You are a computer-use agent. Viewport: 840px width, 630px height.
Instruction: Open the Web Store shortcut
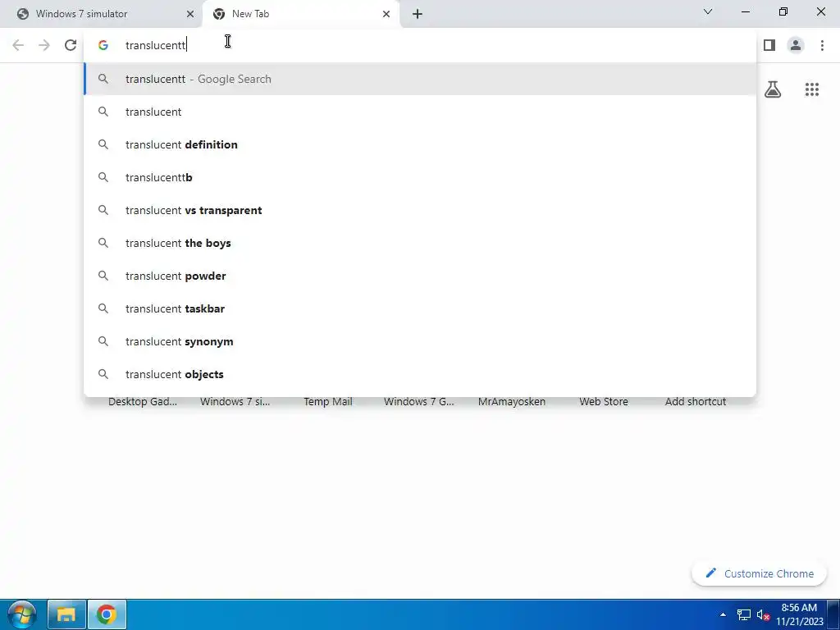coord(604,402)
